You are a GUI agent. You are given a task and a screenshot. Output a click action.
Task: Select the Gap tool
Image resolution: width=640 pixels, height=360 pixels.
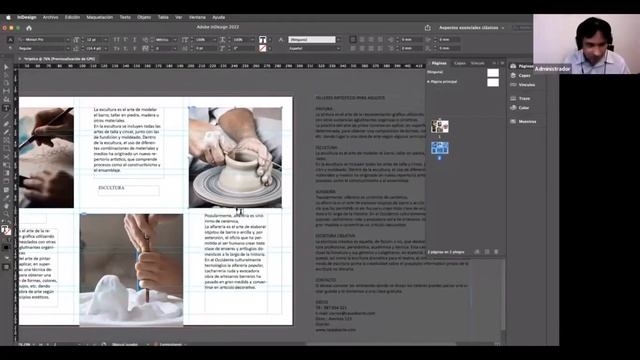click(x=6, y=91)
